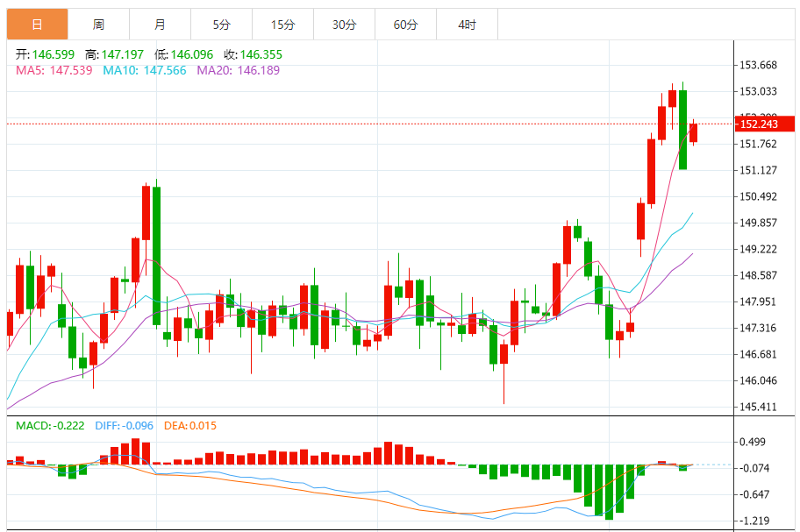This screenshot has width=800, height=532.
Task: Open the 月 (monthly) chart tab
Action: tap(160, 25)
